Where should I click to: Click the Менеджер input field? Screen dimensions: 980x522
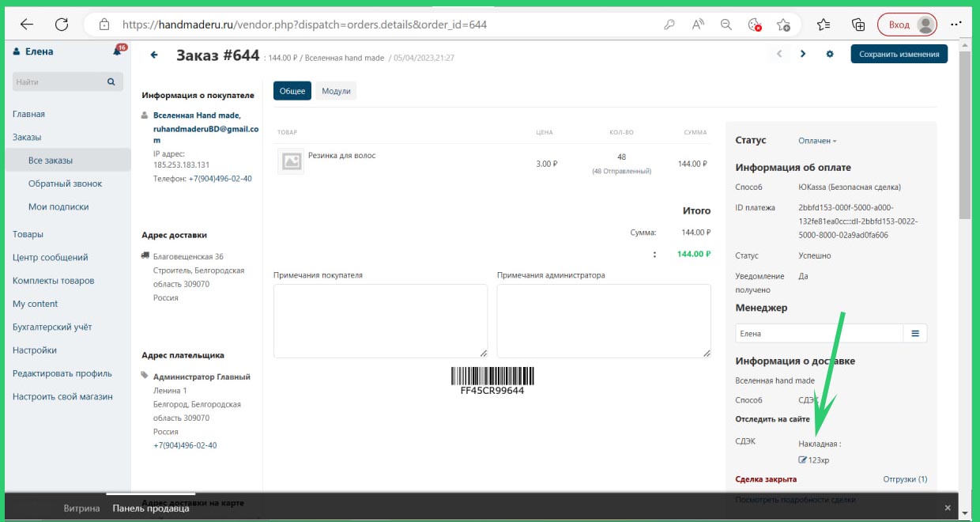818,334
